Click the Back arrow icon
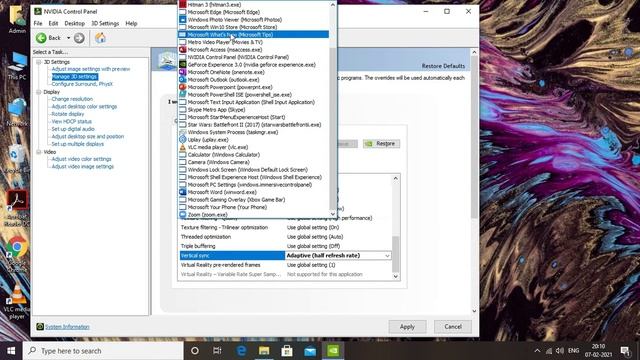The height and width of the screenshot is (360, 640). click(41, 38)
